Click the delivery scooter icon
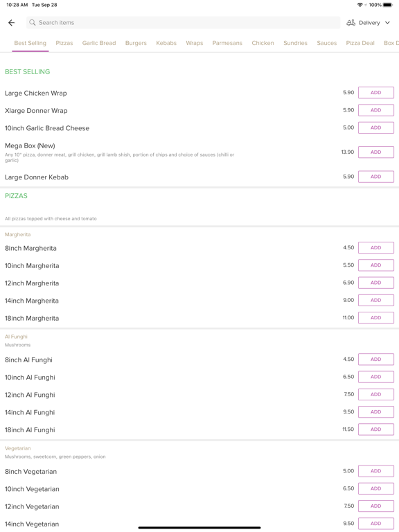The width and height of the screenshot is (399, 532). click(351, 23)
